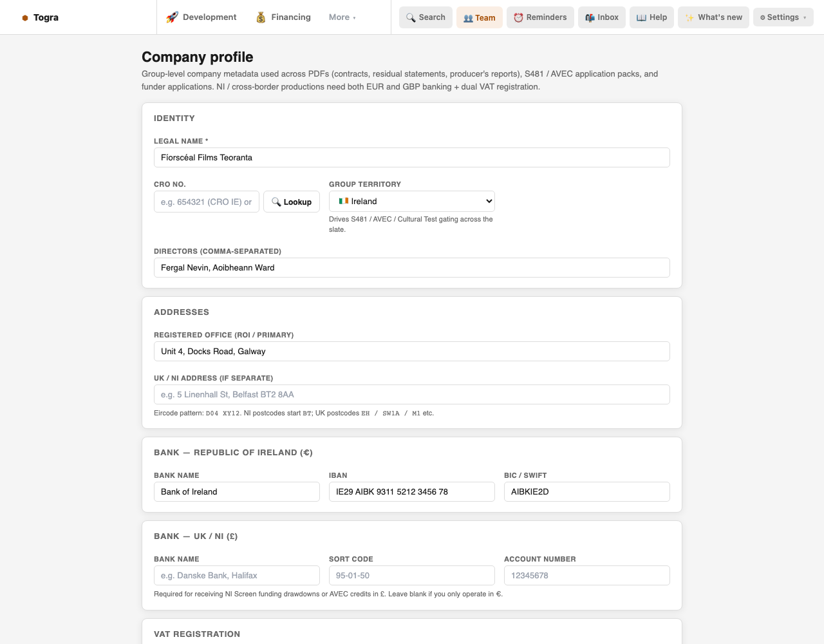
Task: Click the BIC / SWIFT field
Action: pos(587,492)
